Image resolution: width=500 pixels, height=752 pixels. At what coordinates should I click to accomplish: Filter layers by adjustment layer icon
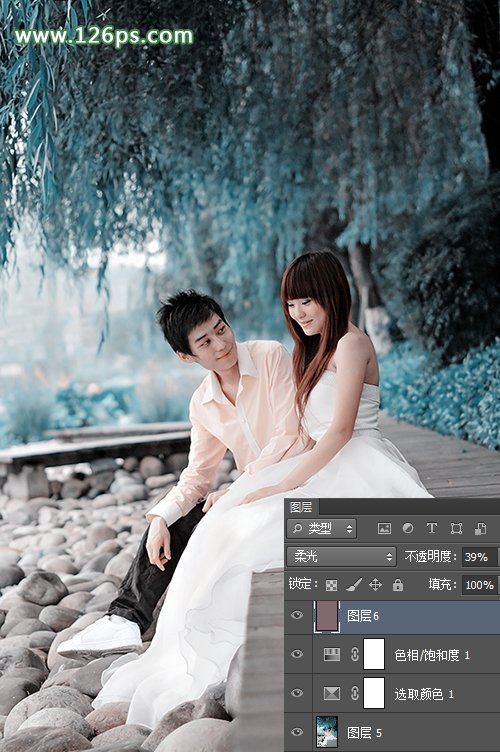point(408,529)
